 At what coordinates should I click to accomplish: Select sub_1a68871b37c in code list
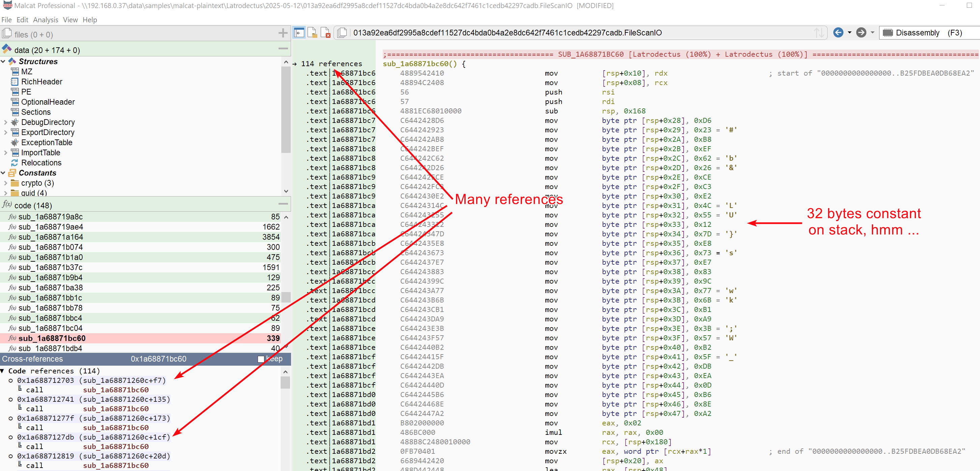tap(50, 267)
